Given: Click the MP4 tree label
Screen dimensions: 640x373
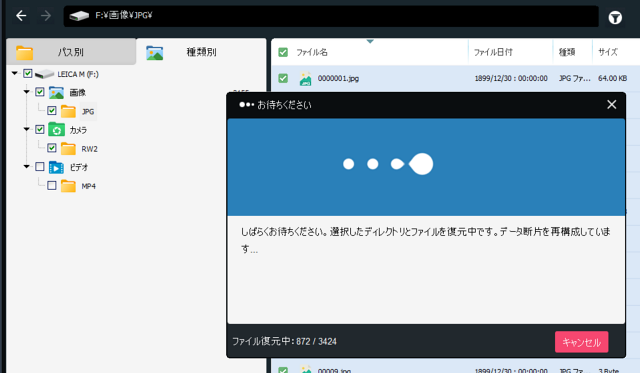Looking at the screenshot, I should coord(89,186).
